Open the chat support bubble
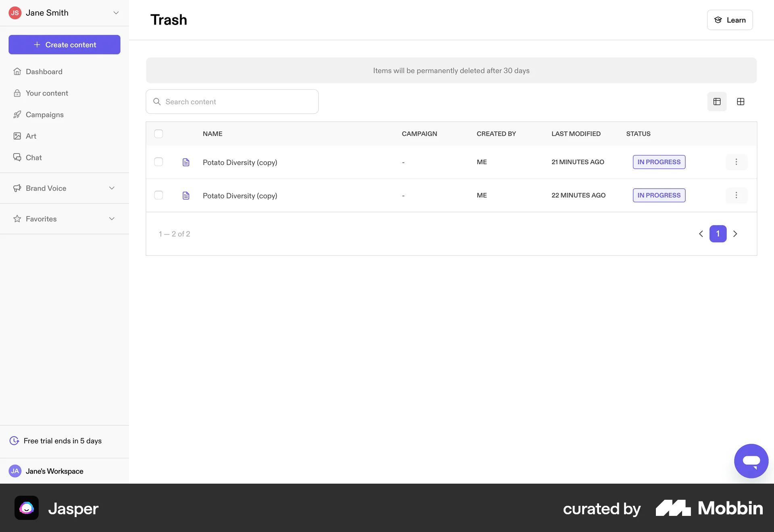774x532 pixels. [x=751, y=461]
